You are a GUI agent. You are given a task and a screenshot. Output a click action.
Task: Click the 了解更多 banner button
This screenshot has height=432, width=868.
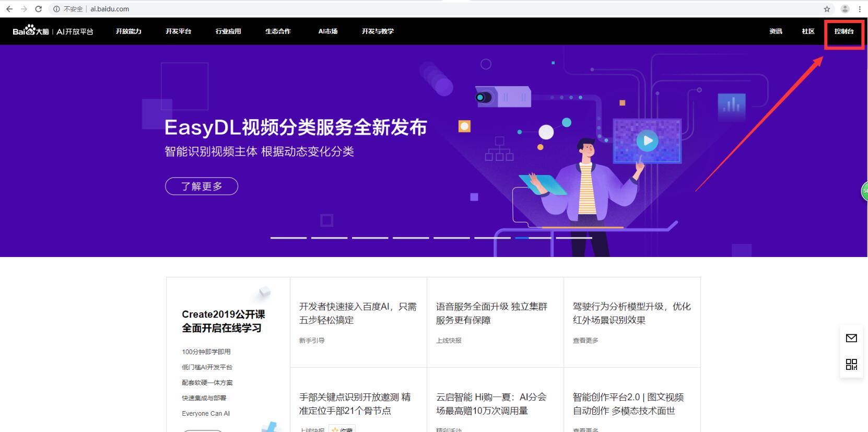tap(202, 186)
